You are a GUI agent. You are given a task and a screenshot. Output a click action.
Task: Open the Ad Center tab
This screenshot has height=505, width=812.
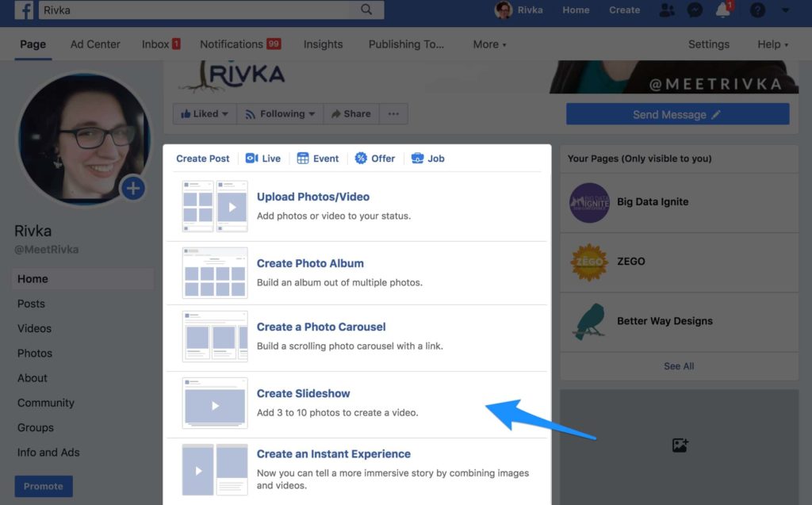(95, 44)
